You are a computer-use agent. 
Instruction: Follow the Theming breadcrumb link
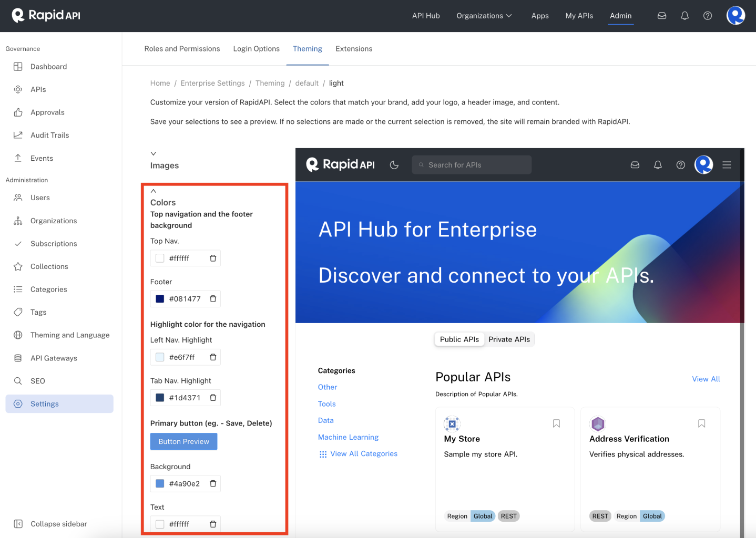[270, 83]
